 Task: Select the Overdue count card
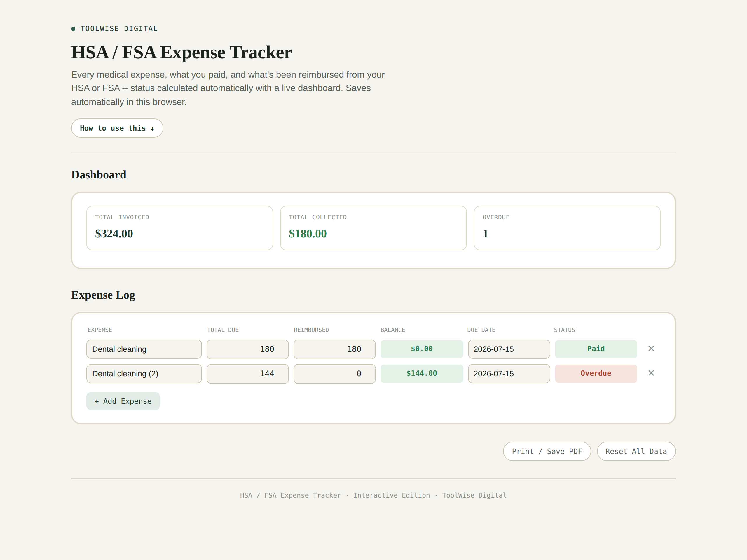[x=567, y=228]
